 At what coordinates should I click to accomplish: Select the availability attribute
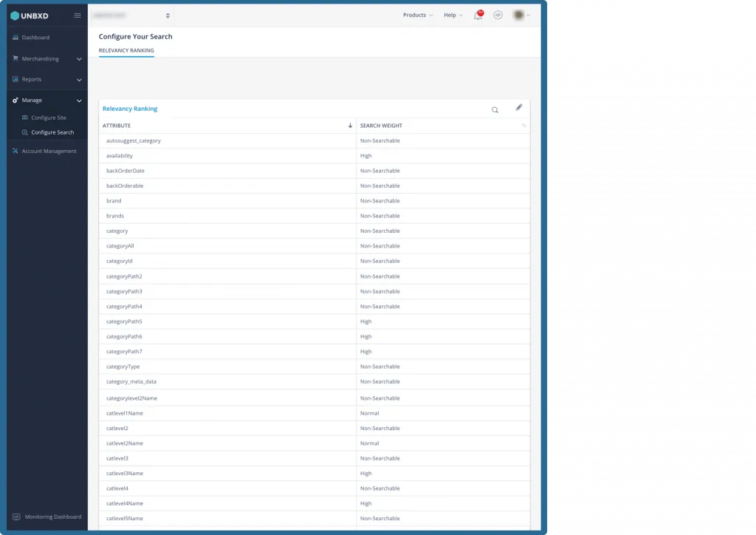tap(119, 156)
